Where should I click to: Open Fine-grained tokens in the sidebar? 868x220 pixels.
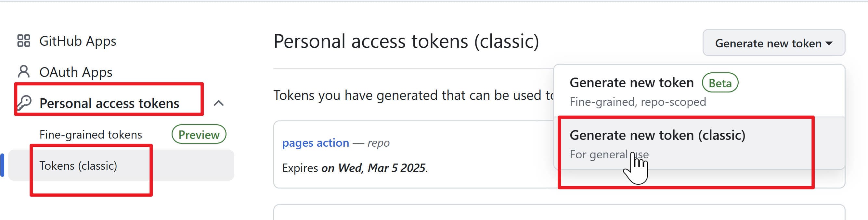coord(91,135)
